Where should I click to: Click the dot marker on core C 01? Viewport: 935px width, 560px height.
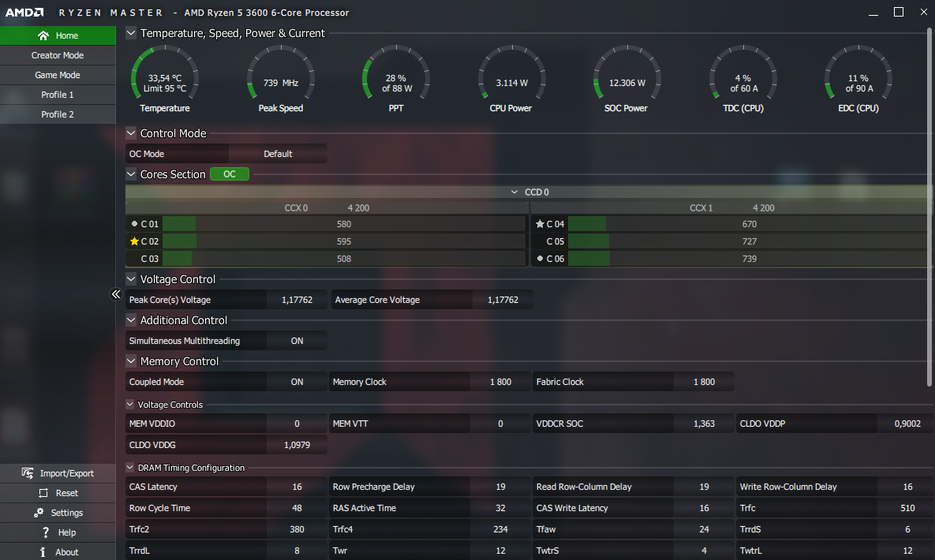[x=134, y=224]
